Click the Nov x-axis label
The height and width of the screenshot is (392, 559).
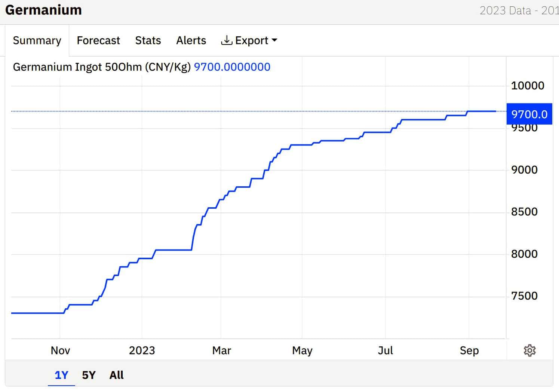(60, 350)
